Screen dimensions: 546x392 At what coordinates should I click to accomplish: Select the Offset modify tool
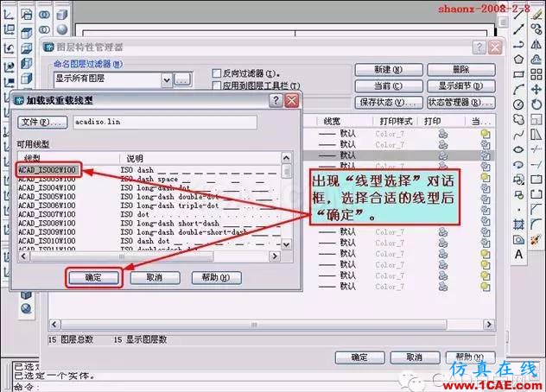tap(536, 60)
